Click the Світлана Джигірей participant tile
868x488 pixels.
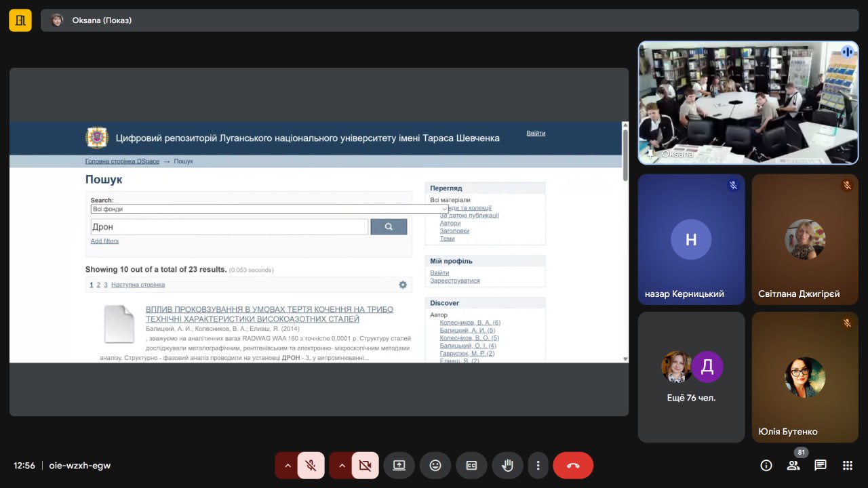(x=805, y=239)
